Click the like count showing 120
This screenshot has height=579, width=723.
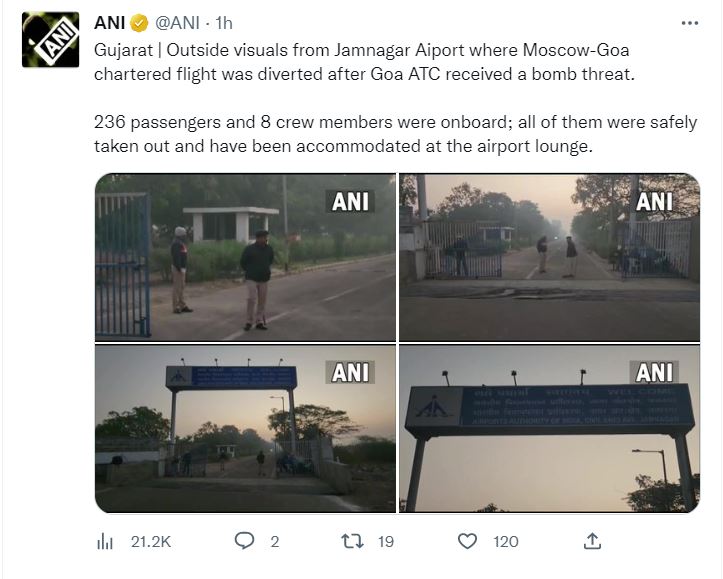click(506, 541)
